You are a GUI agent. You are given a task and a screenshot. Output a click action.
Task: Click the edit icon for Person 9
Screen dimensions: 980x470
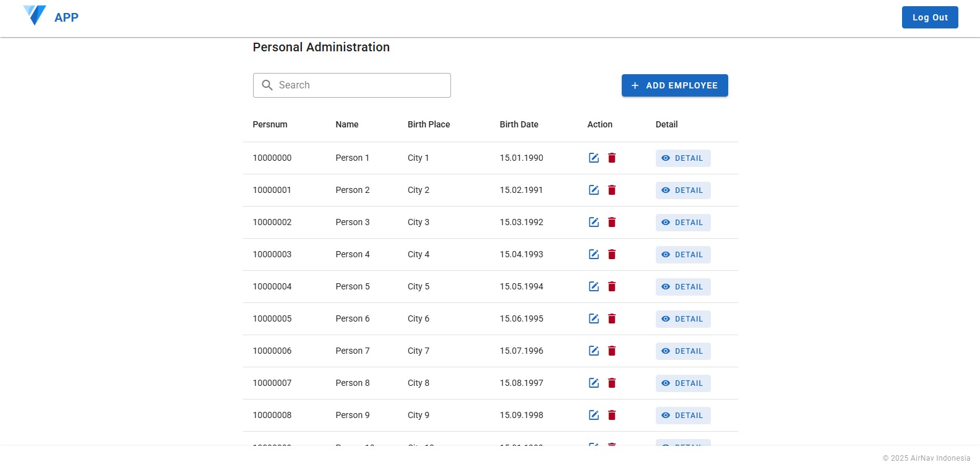593,415
